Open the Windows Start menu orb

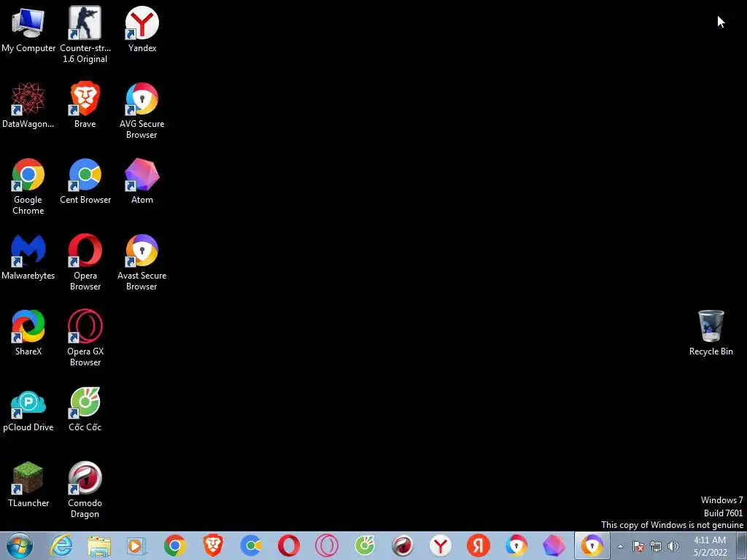point(20,545)
